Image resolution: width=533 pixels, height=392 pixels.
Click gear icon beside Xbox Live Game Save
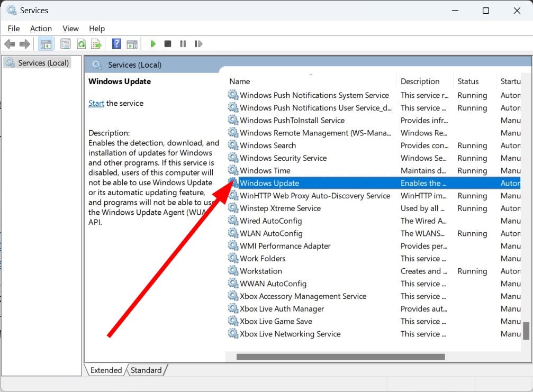(233, 321)
